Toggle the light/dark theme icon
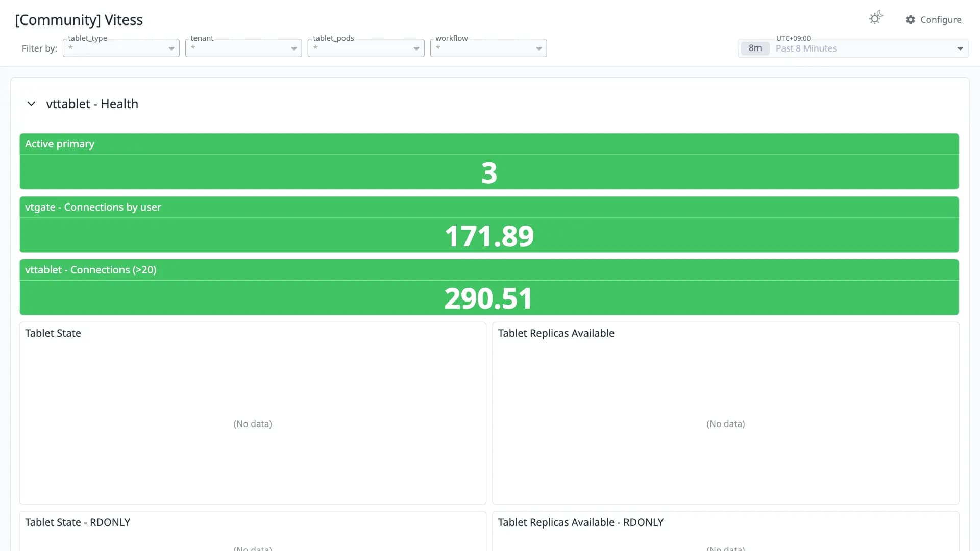980x551 pixels. coord(876,18)
